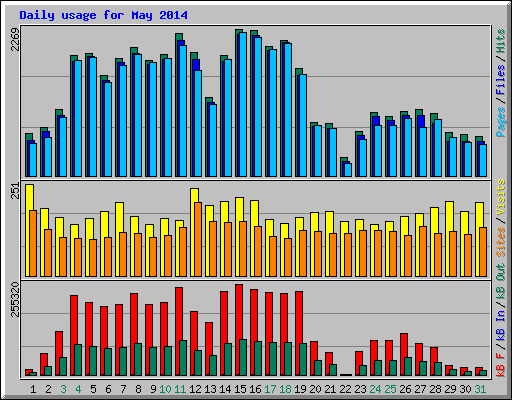The image size is (512, 400).
Task: Click green day 25 label
Action: 390,389
